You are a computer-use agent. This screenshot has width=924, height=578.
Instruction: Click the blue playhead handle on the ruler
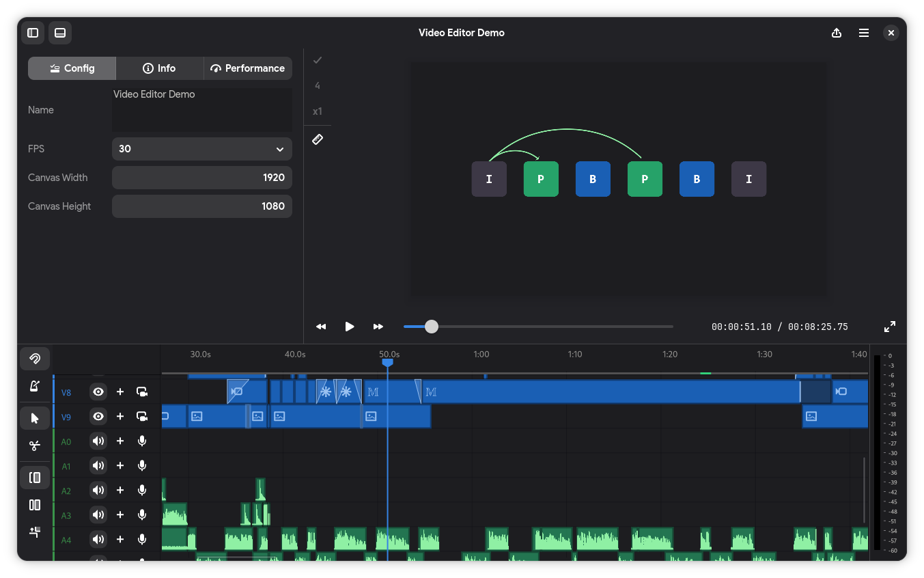tap(387, 363)
